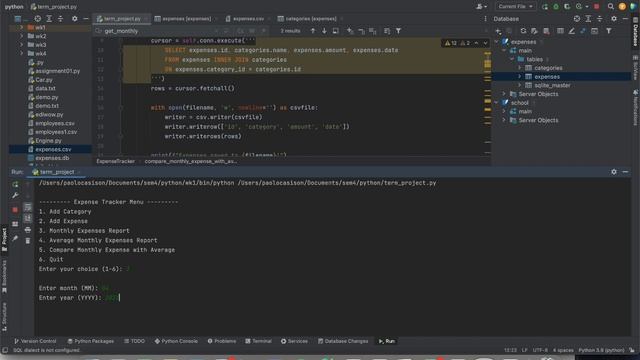Run the current file with green run button
The width and height of the screenshot is (640, 360).
(x=545, y=7)
